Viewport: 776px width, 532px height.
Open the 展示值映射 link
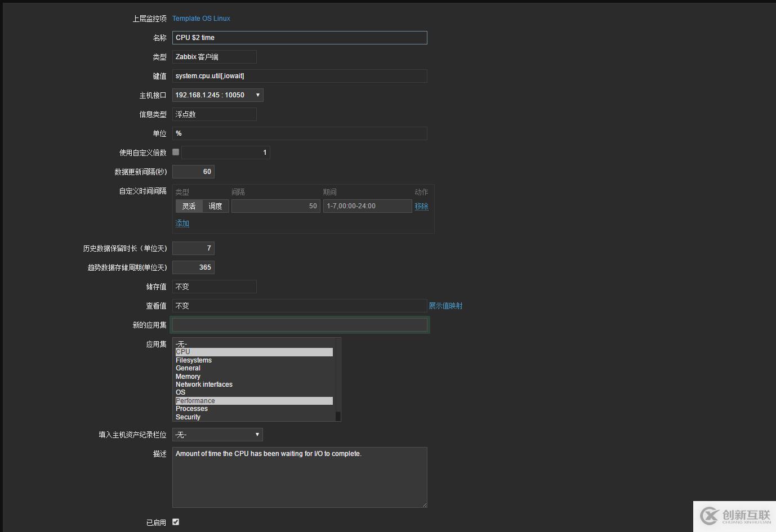[x=446, y=306]
